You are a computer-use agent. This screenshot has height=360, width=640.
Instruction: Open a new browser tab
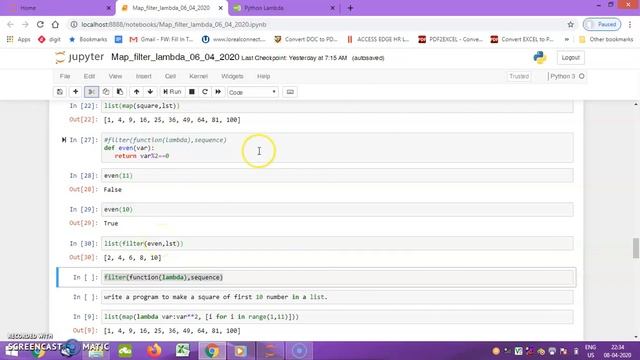pyautogui.click(x=350, y=8)
